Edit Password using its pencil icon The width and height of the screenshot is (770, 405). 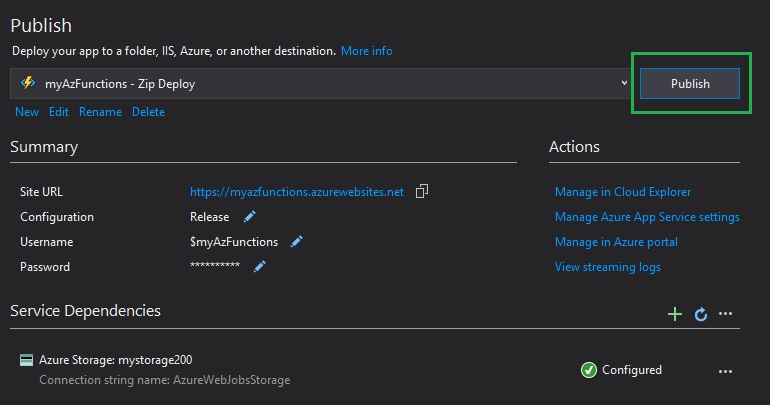click(x=259, y=266)
